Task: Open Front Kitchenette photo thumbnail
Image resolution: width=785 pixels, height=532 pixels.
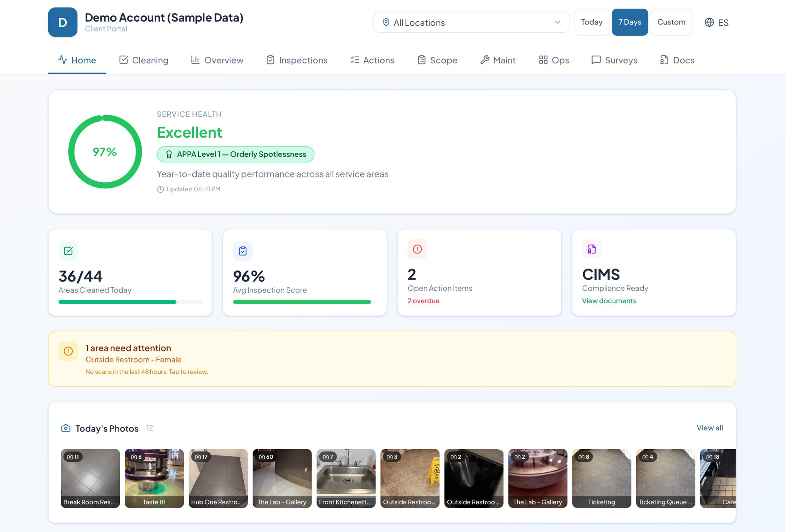Action: pos(346,478)
